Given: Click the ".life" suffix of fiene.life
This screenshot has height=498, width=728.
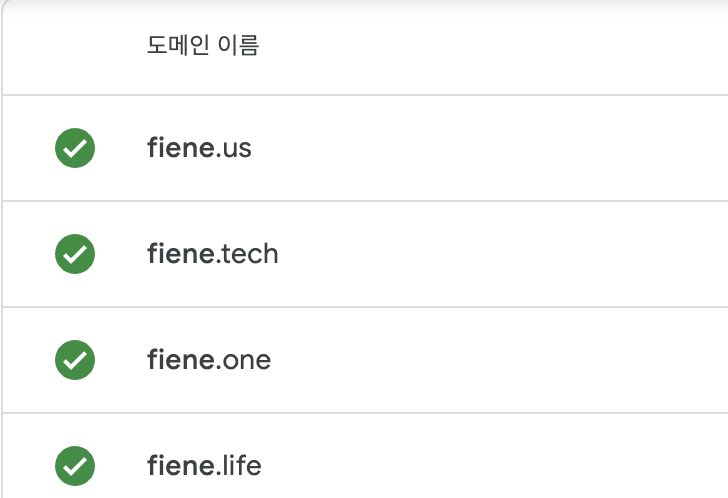Looking at the screenshot, I should (240, 466).
